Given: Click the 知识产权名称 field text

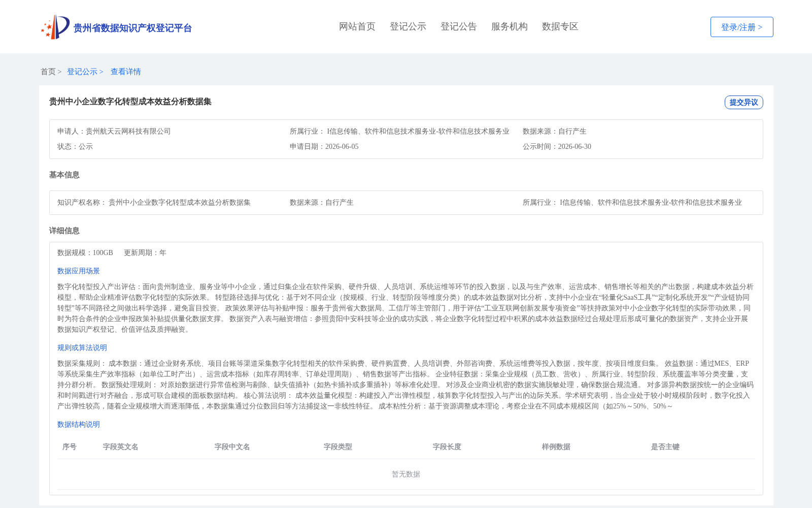Looking at the screenshot, I should point(154,202).
